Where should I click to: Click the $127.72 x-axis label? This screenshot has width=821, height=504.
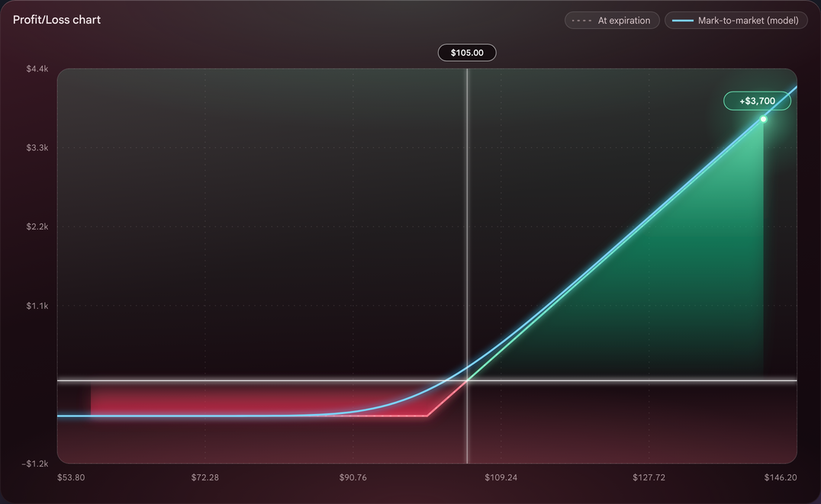649,477
